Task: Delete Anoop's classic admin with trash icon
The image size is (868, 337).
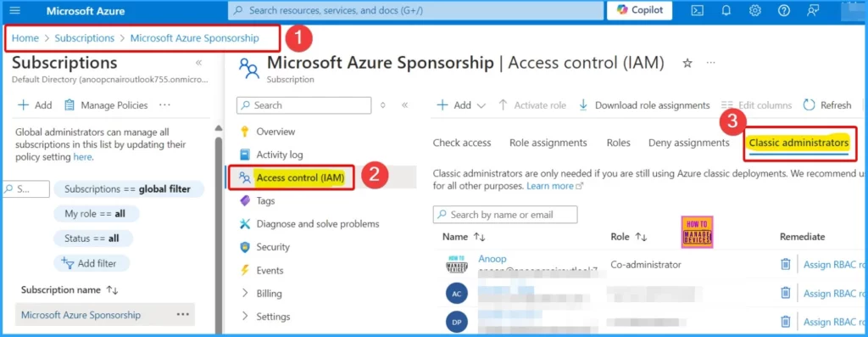Action: pos(785,264)
